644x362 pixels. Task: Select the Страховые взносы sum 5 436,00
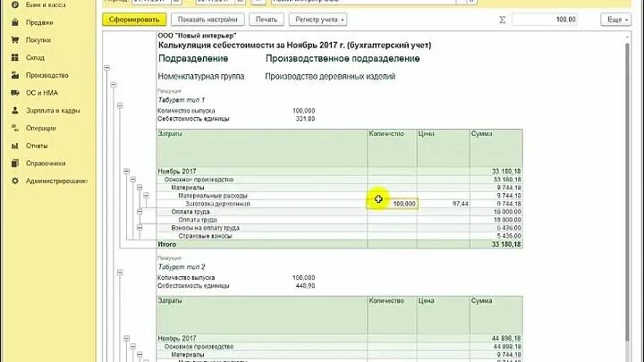[x=509, y=236]
